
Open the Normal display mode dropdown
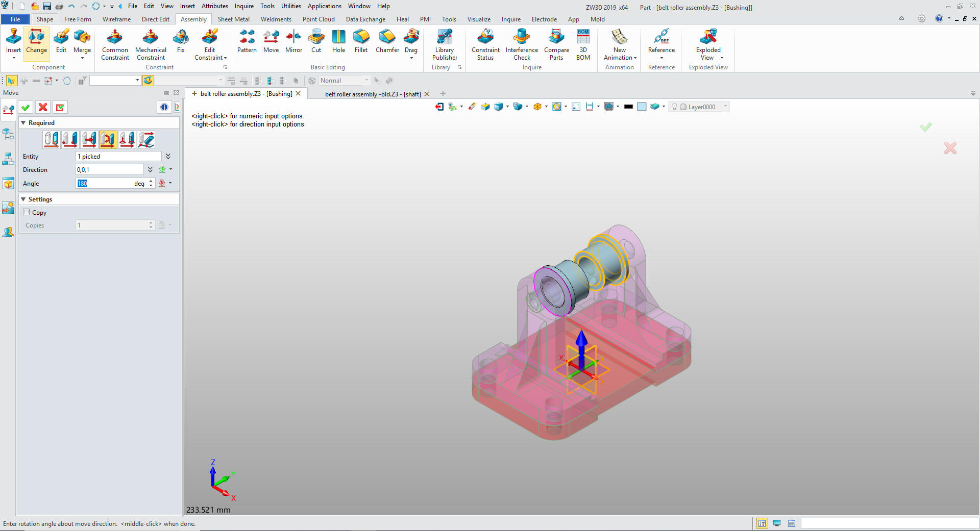pos(366,81)
